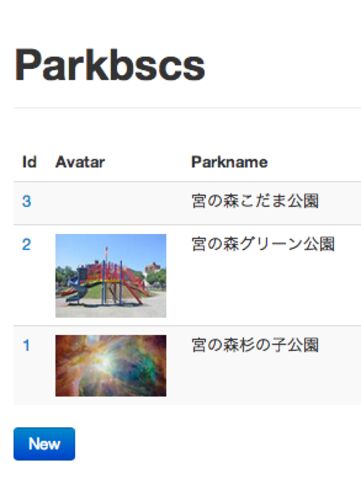Select the park name 宮の森こだま公園
Screen dimensions: 361x500
tap(255, 201)
